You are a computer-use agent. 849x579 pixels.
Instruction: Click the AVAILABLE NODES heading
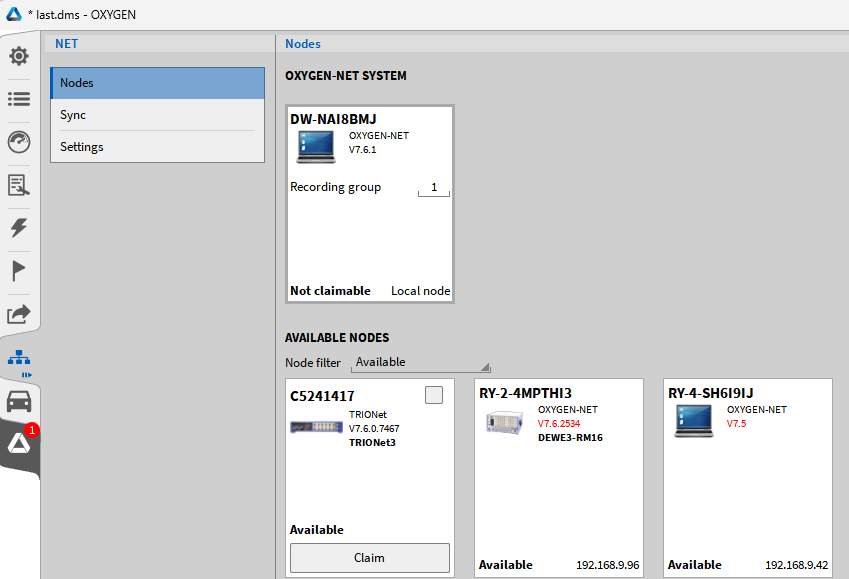pos(337,338)
